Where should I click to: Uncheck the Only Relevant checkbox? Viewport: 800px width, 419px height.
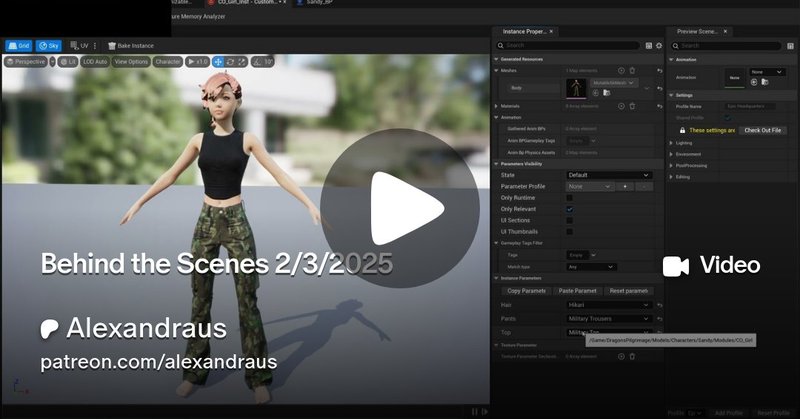(x=569, y=209)
